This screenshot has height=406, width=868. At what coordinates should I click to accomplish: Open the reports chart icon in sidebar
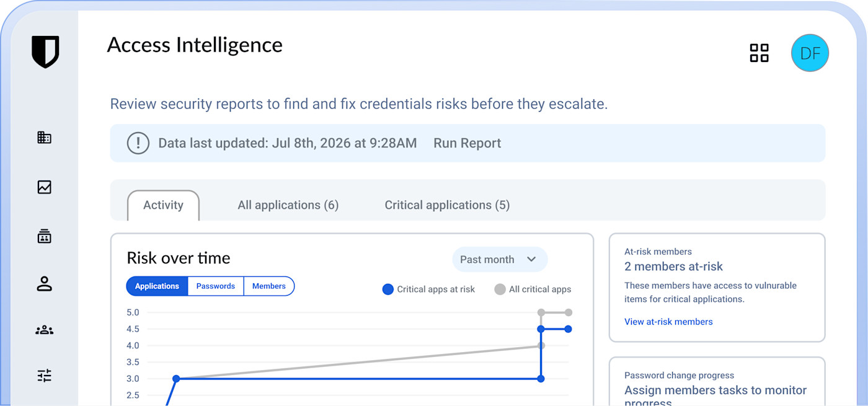44,187
